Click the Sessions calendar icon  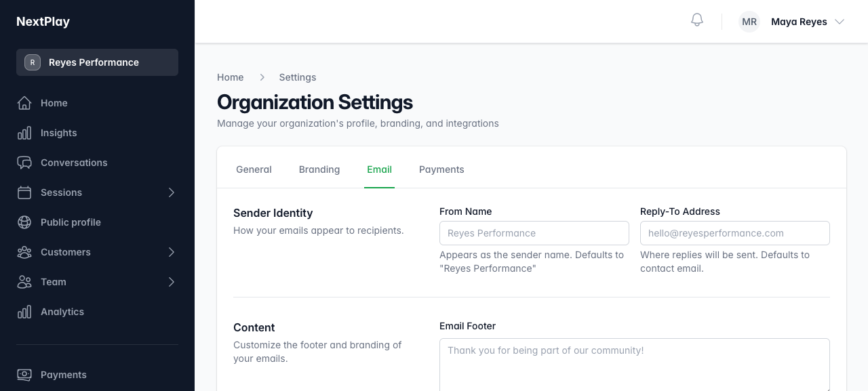click(24, 192)
